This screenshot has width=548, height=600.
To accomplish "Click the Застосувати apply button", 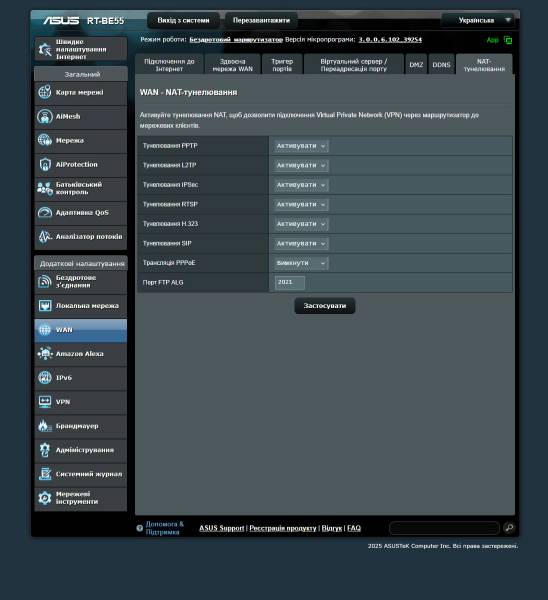I will click(x=325, y=306).
